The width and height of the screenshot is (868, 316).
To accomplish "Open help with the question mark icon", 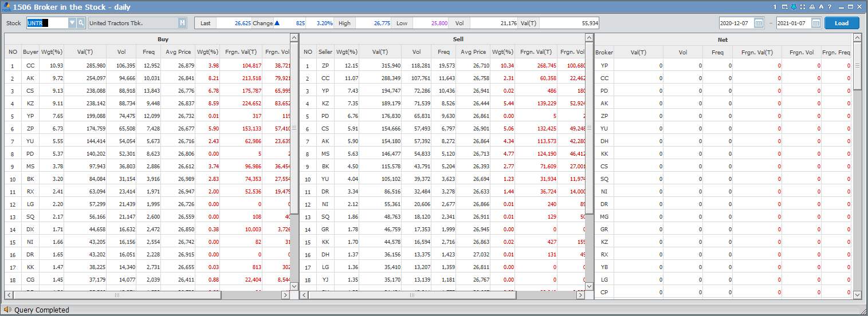I will 830,7.
